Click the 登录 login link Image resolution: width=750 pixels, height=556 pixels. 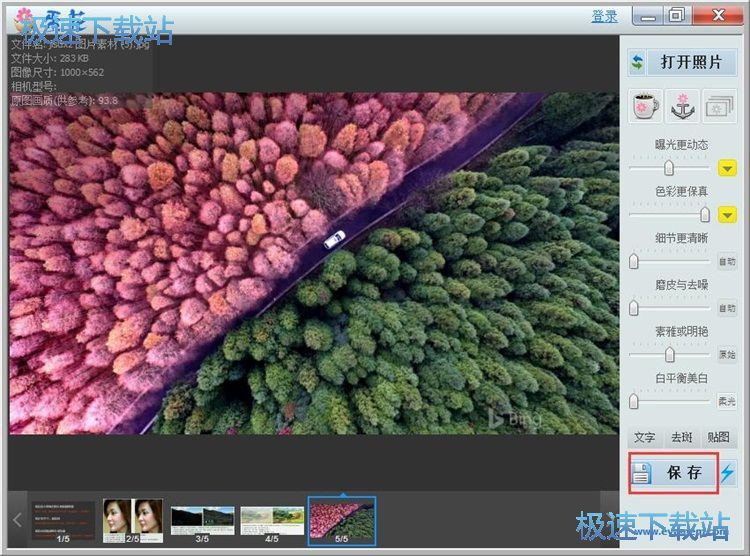click(x=604, y=16)
